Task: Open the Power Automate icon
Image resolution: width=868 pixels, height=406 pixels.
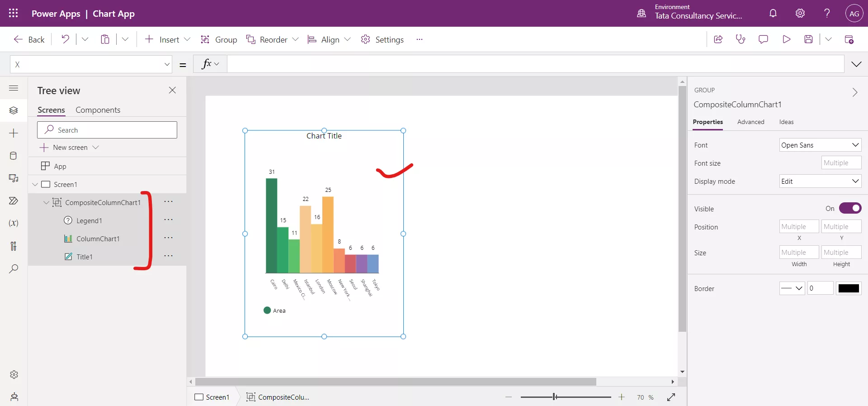Action: point(14,201)
